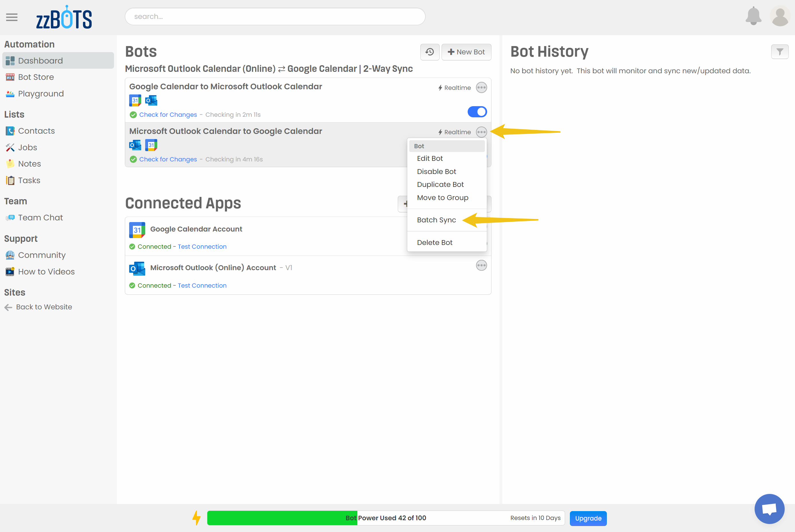The width and height of the screenshot is (795, 532).
Task: Open the bot history clock icon
Action: tap(429, 52)
